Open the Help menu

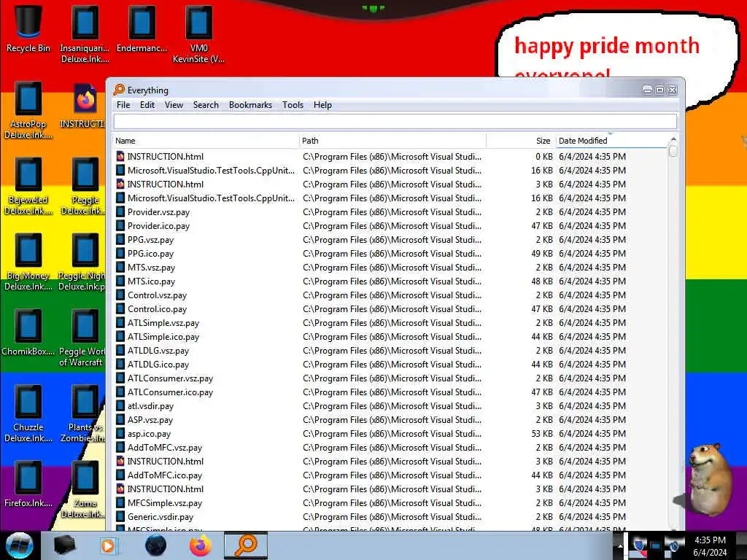click(322, 105)
